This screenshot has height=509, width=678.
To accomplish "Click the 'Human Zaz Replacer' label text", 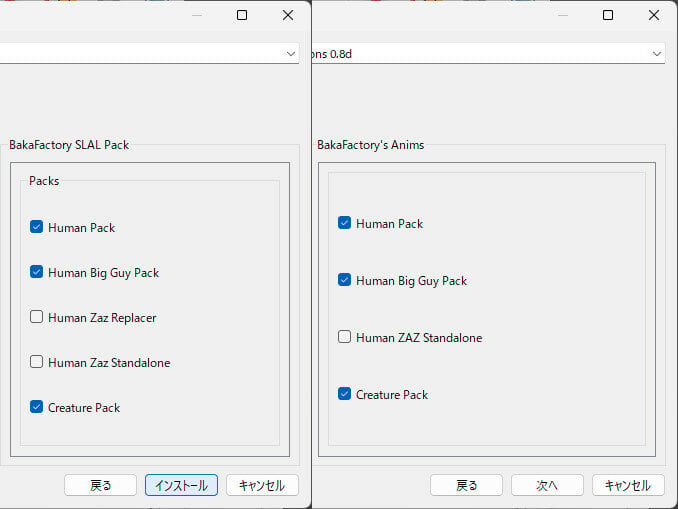I will point(102,318).
